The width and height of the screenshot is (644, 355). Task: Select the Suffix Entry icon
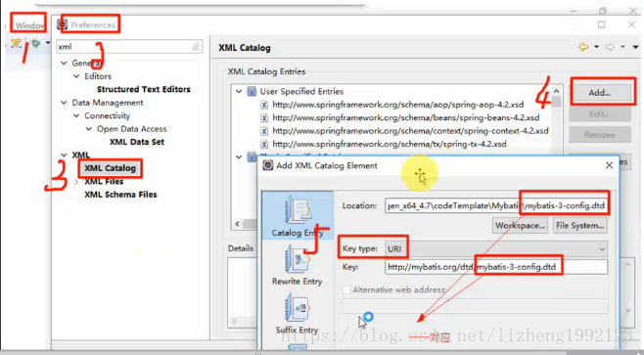[298, 314]
